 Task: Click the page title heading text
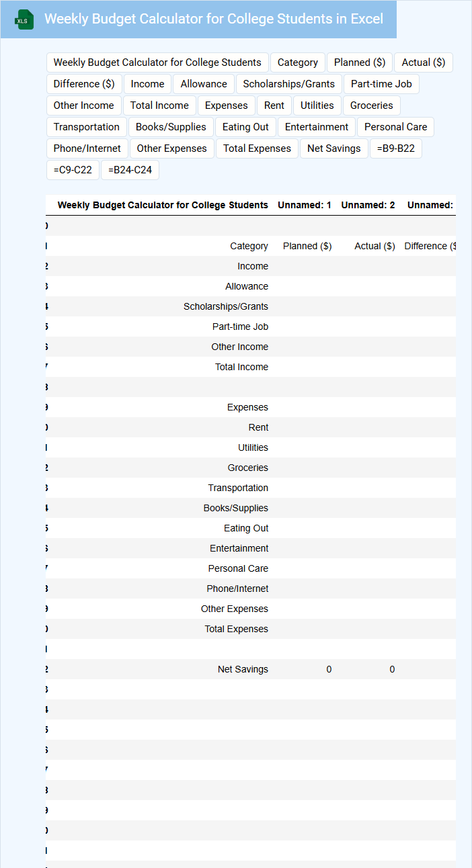tap(214, 19)
